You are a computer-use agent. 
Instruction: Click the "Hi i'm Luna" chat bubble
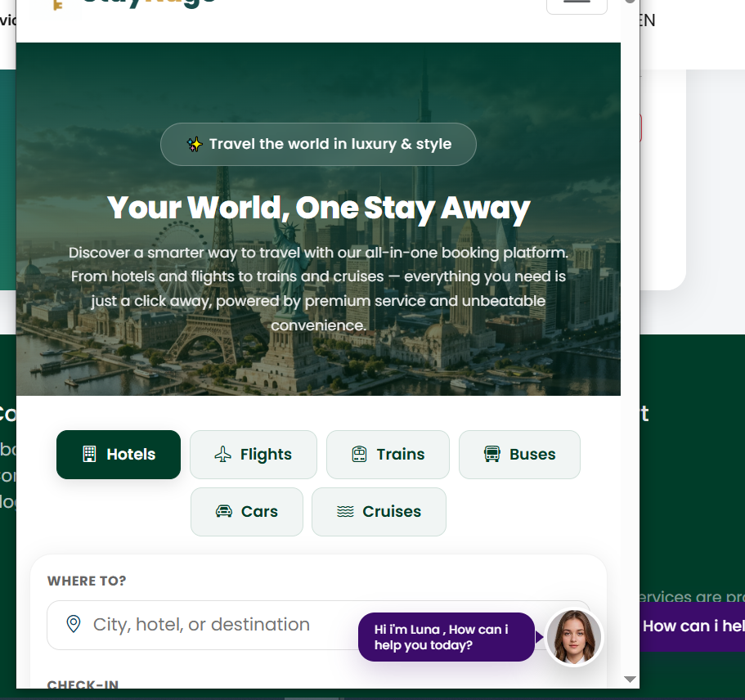tap(446, 637)
